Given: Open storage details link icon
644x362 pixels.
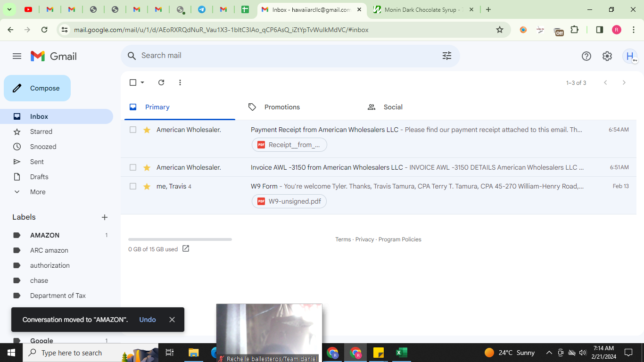Looking at the screenshot, I should [186, 248].
